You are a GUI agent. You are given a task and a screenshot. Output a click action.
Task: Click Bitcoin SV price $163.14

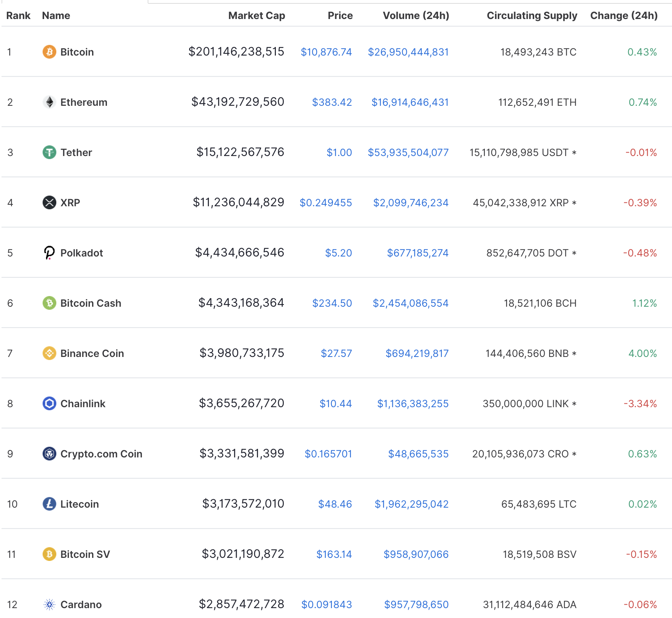334,554
